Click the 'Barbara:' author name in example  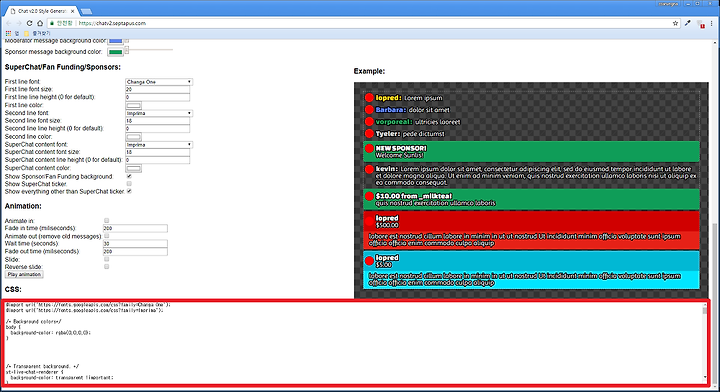(x=390, y=110)
